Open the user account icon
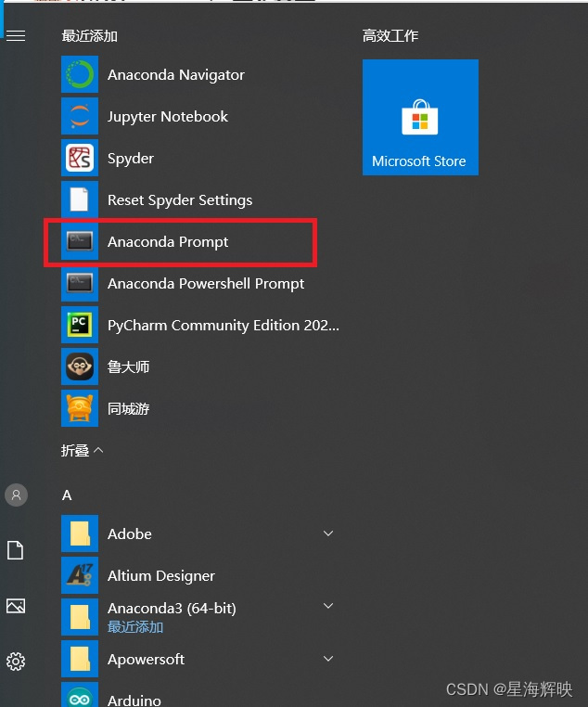 (16, 495)
